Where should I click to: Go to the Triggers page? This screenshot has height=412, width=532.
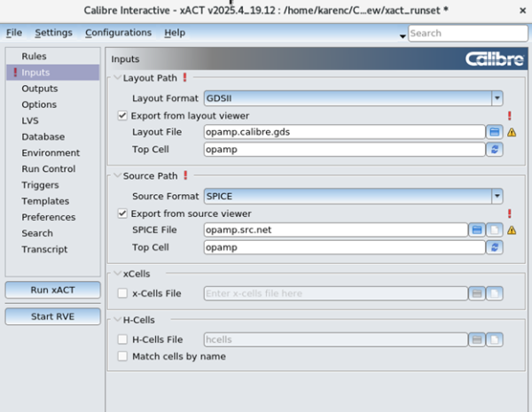(x=53, y=185)
